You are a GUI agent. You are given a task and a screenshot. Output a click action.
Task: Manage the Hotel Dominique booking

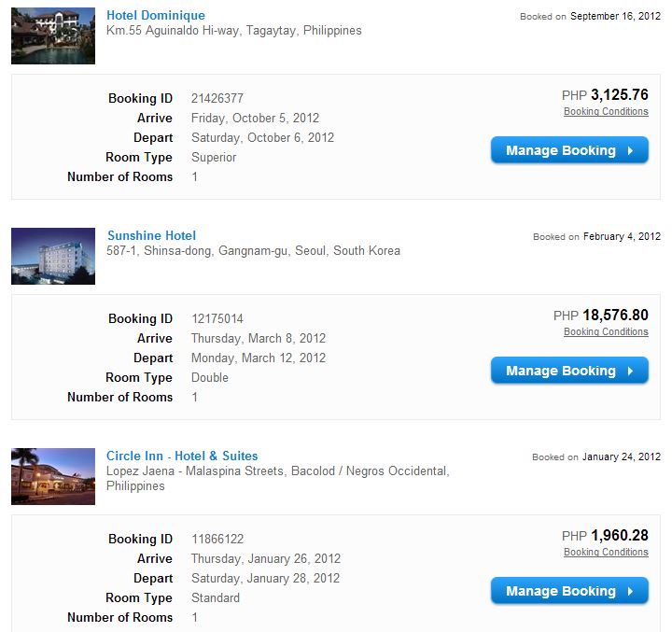(x=561, y=150)
